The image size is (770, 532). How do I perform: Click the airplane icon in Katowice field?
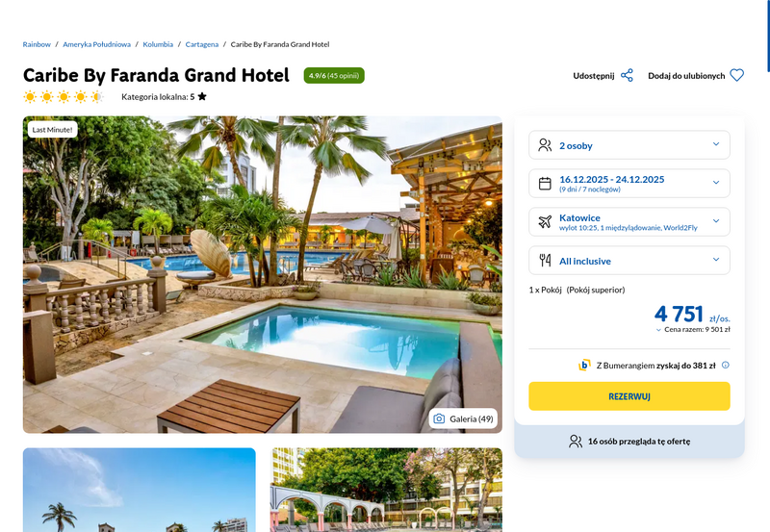[545, 222]
